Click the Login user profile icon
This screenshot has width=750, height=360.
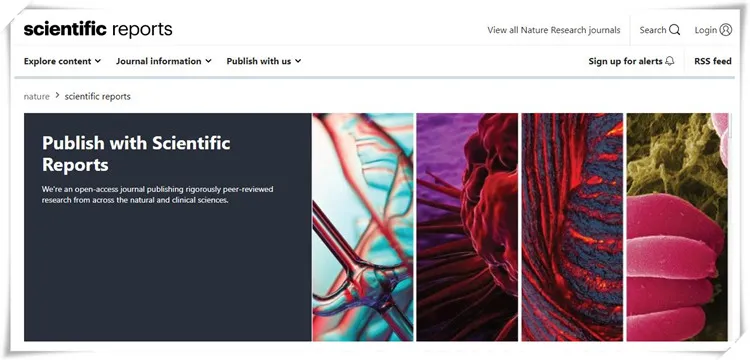(x=726, y=30)
